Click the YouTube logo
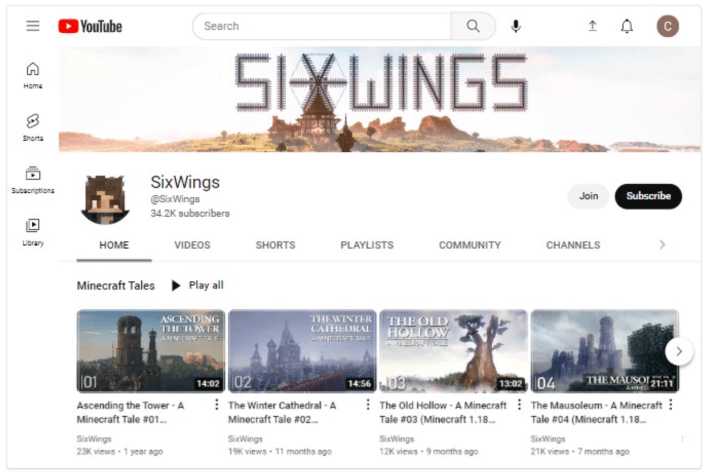The image size is (708, 475). point(90,26)
